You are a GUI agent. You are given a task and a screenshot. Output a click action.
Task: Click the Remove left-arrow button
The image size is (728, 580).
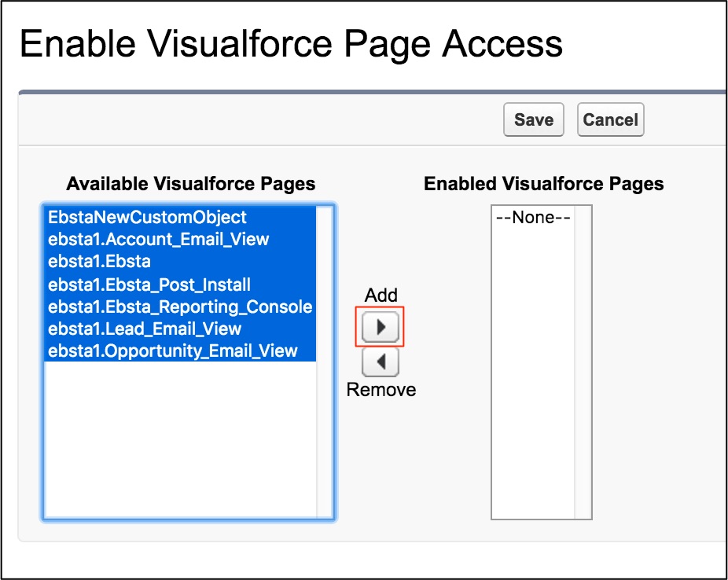[381, 362]
